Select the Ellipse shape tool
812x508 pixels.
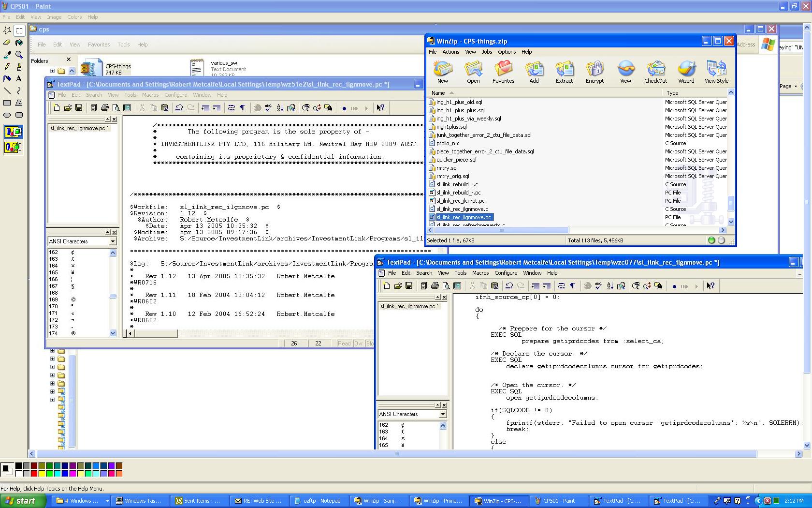[7, 115]
